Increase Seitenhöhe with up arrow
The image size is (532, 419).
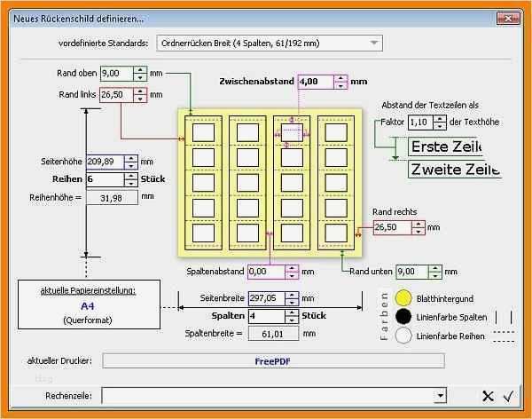(x=130, y=159)
